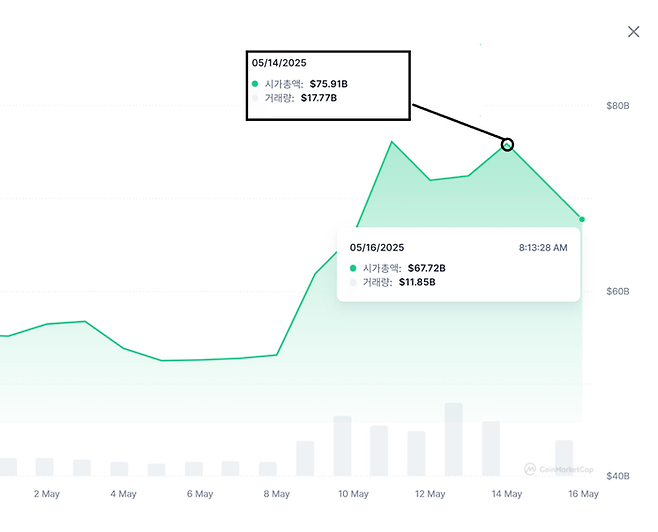Select the 14 May date label

507,494
